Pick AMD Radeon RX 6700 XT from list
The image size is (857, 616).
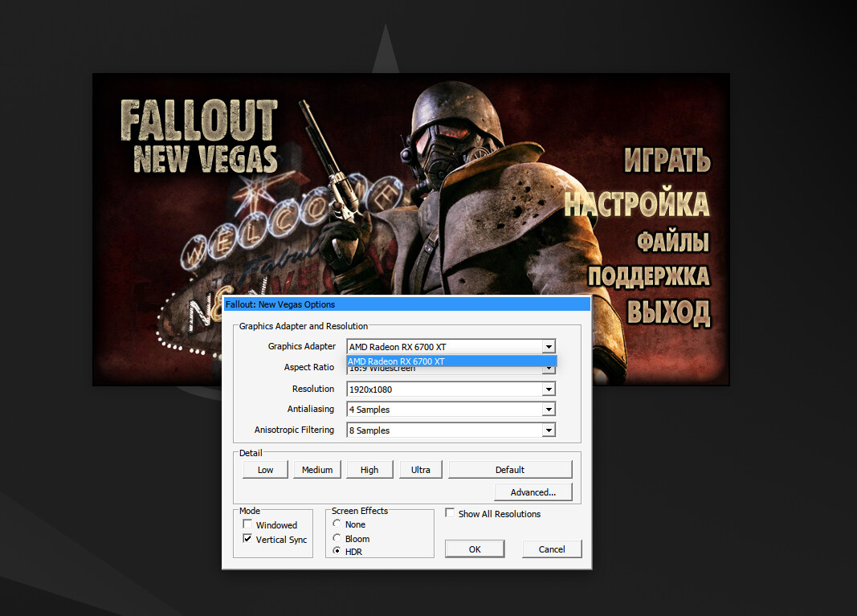coord(450,361)
